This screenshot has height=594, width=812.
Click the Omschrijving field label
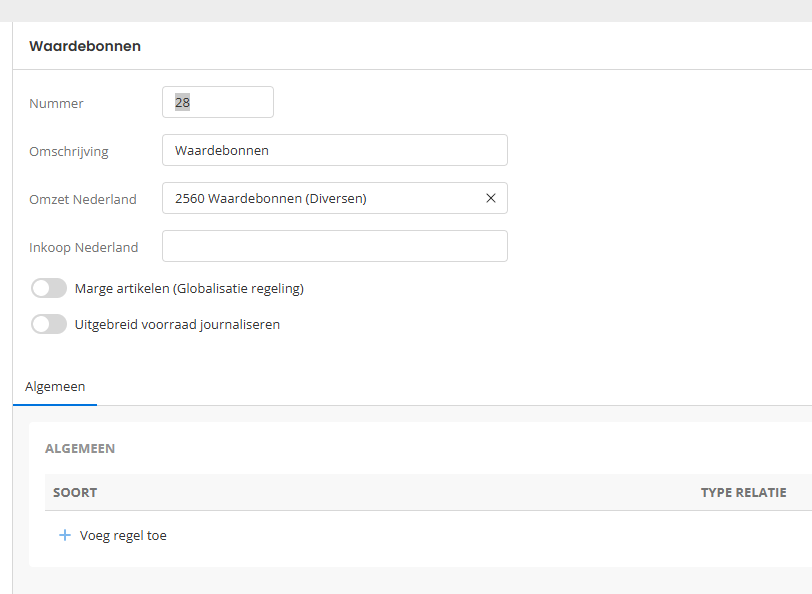coord(69,151)
